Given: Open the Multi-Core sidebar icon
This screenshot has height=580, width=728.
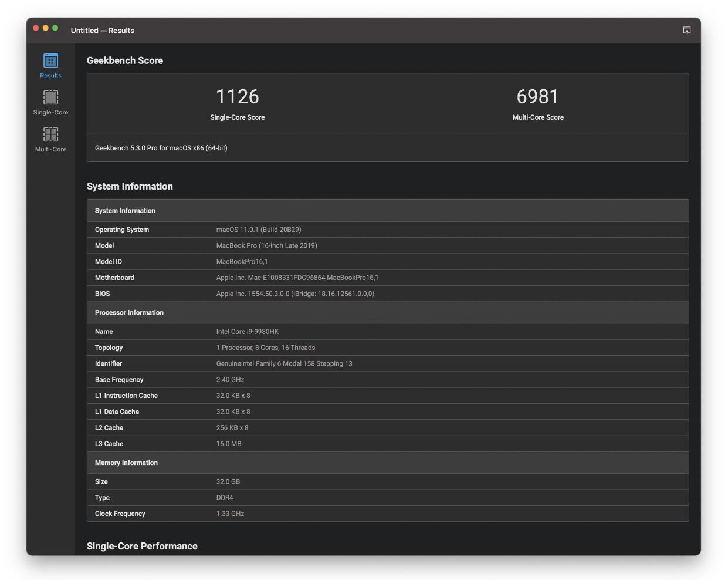Looking at the screenshot, I should pyautogui.click(x=50, y=140).
